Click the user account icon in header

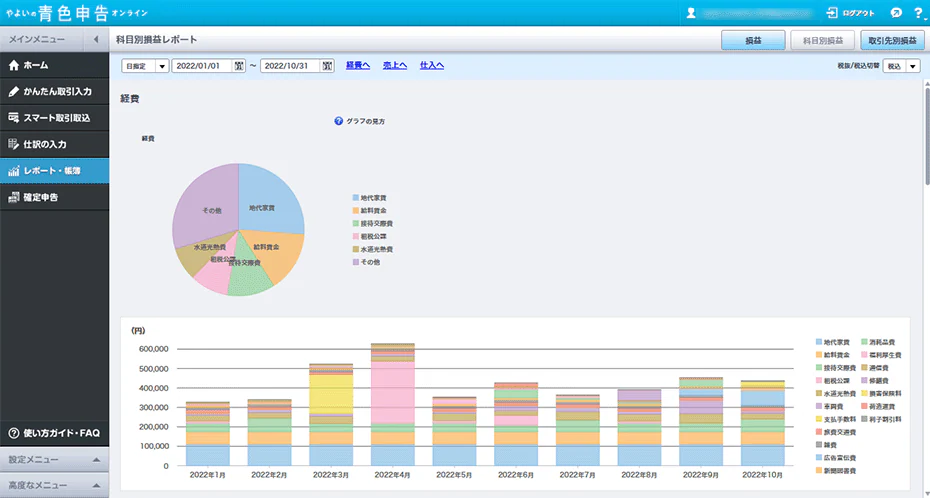(691, 13)
